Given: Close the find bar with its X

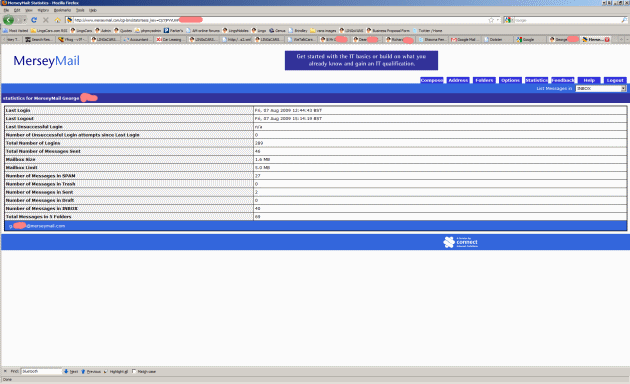Looking at the screenshot, I should (5, 372).
